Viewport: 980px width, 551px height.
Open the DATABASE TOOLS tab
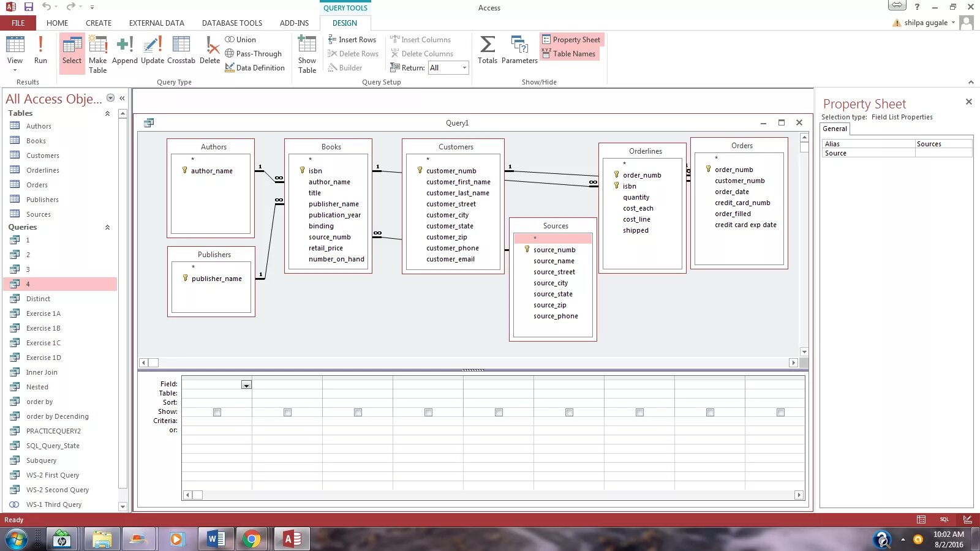pos(232,23)
